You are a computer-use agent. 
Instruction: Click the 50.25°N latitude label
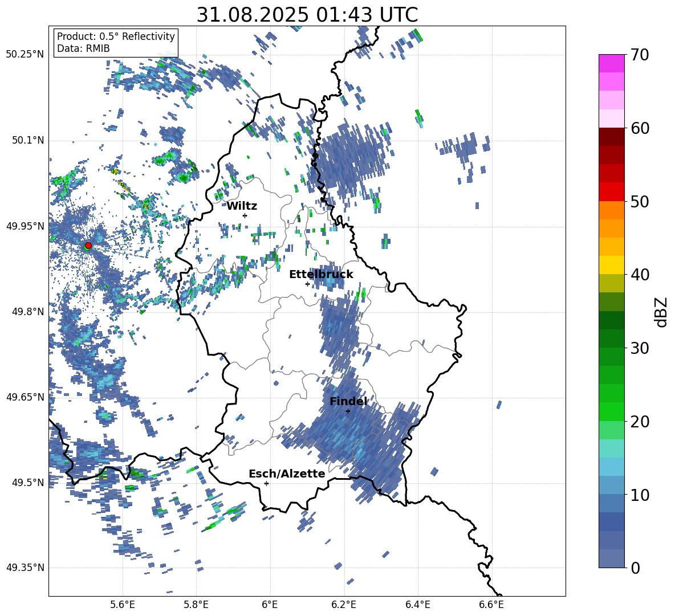25,55
